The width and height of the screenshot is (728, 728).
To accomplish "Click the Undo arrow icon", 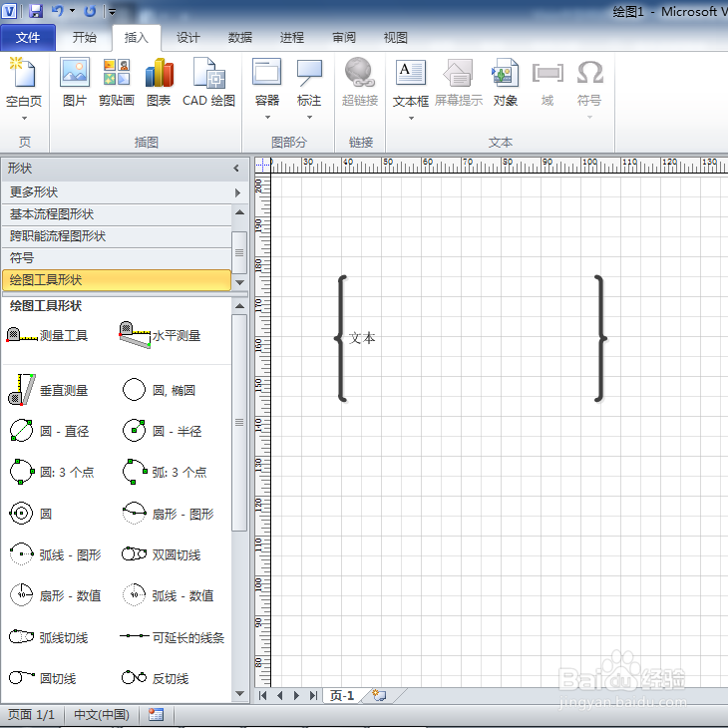I will (x=57, y=11).
